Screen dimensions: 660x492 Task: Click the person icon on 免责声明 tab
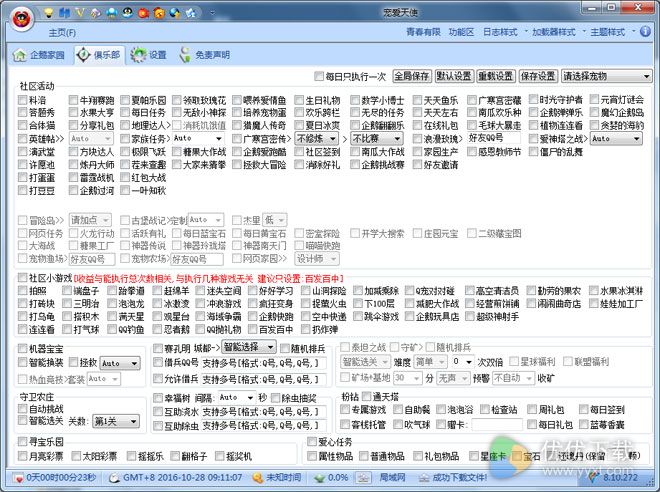(184, 55)
